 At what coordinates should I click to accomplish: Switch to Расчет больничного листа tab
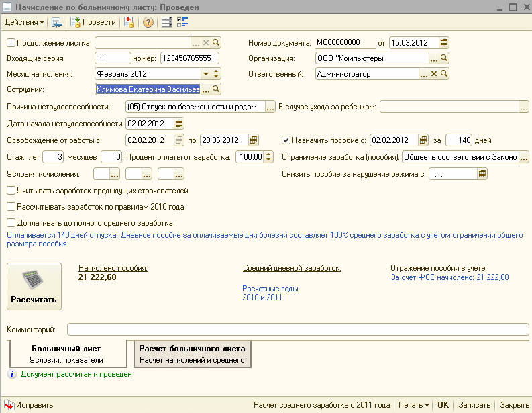click(192, 354)
